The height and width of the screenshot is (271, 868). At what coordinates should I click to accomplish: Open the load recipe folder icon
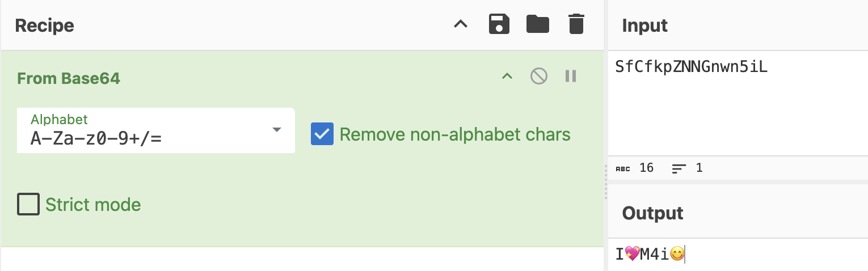click(x=537, y=25)
